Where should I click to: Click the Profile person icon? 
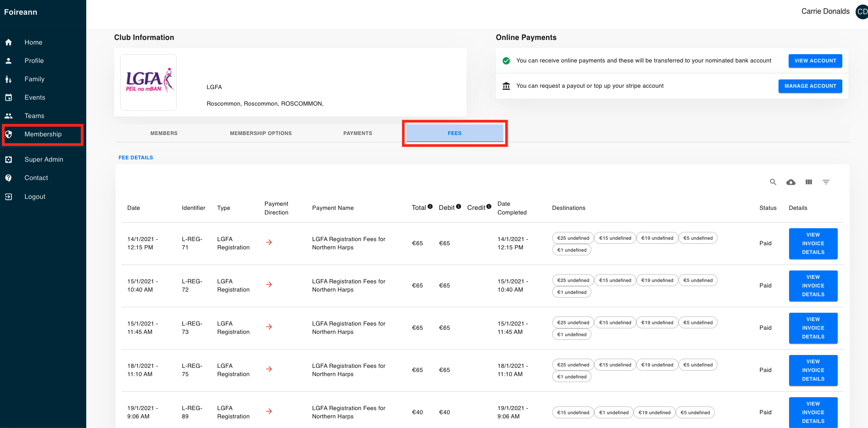coord(8,61)
